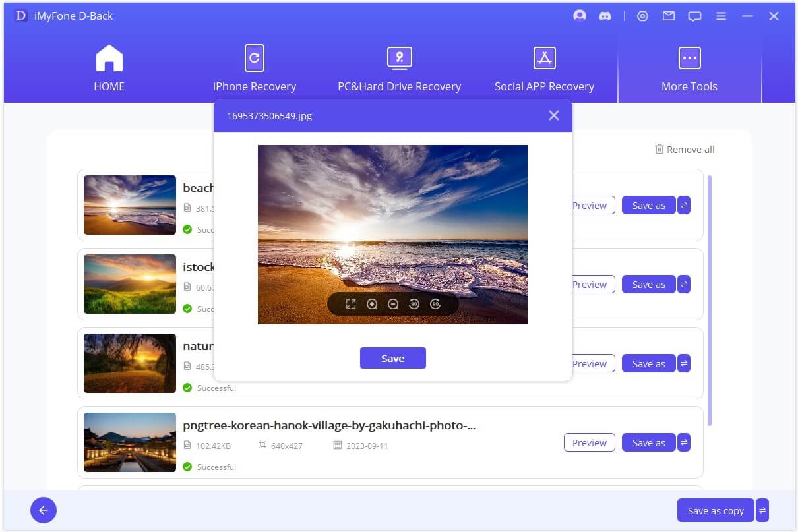The width and height of the screenshot is (798, 532).
Task: Open save options arrow for beach row
Action: point(684,205)
